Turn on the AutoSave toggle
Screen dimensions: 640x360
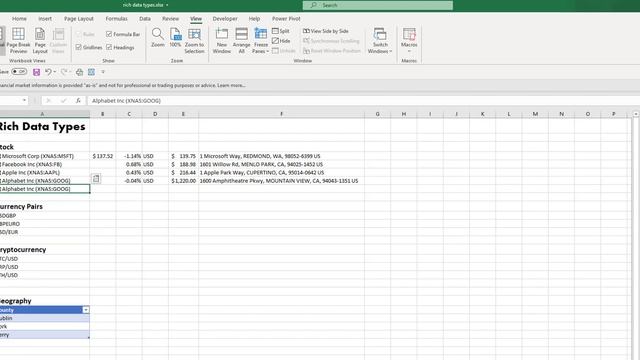(x=19, y=72)
